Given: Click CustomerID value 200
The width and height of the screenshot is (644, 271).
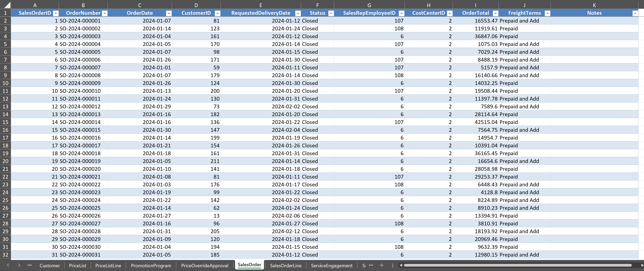Looking at the screenshot, I should pos(196,91).
